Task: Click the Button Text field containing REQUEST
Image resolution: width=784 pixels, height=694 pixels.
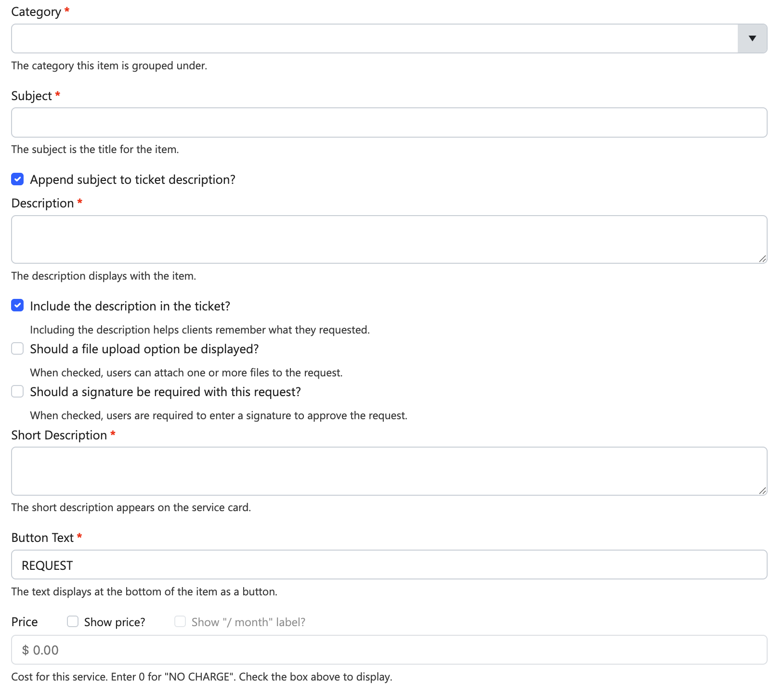Action: (x=389, y=565)
